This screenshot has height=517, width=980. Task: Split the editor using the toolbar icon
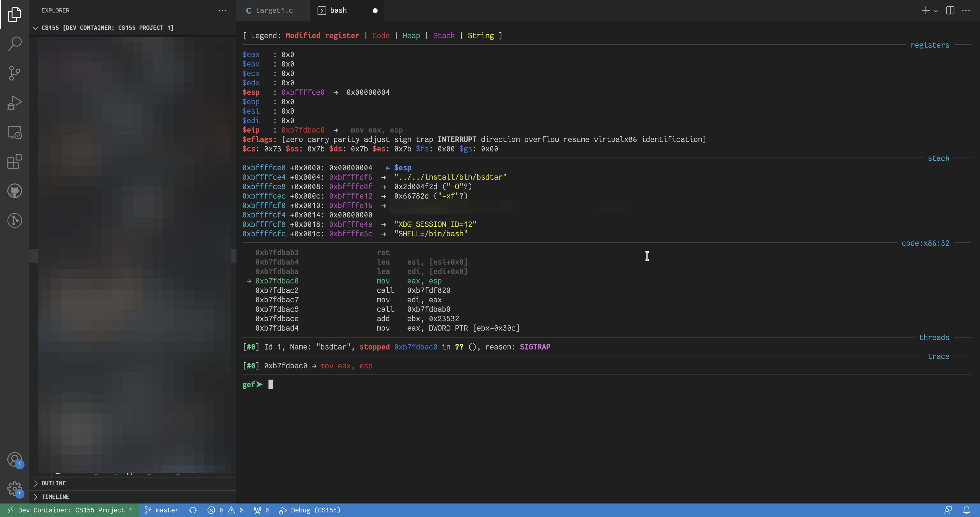point(950,10)
